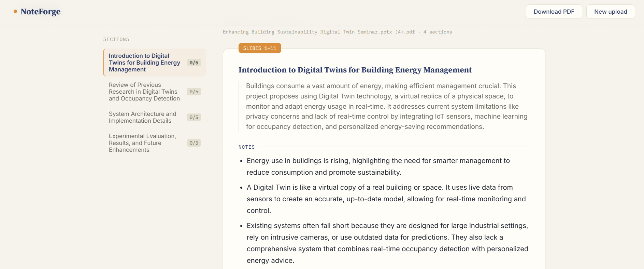Viewport: 644px width, 269px height.
Task: Go to System Architecture and Implementation Details
Action: [x=155, y=117]
